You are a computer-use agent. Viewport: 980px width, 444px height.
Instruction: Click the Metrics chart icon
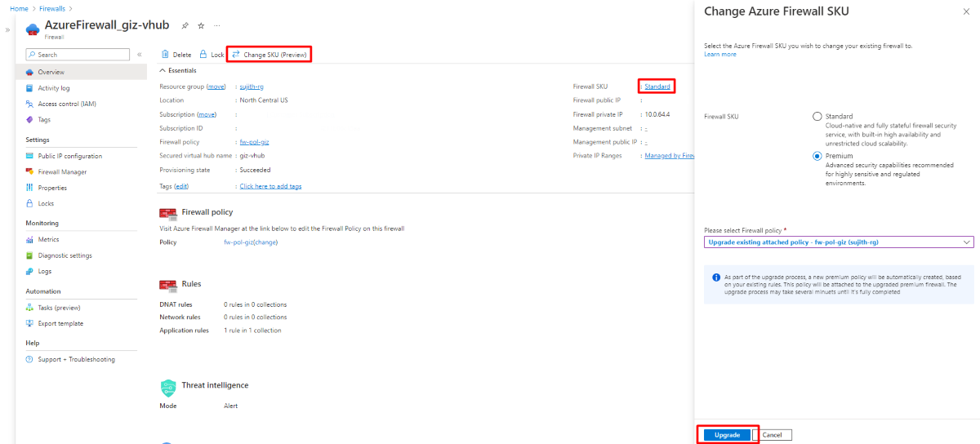pos(30,240)
